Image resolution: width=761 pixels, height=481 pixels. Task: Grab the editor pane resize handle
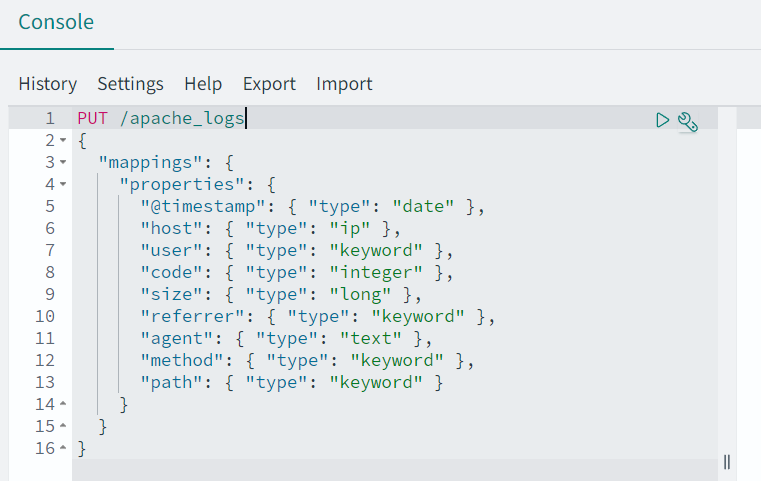(727, 462)
